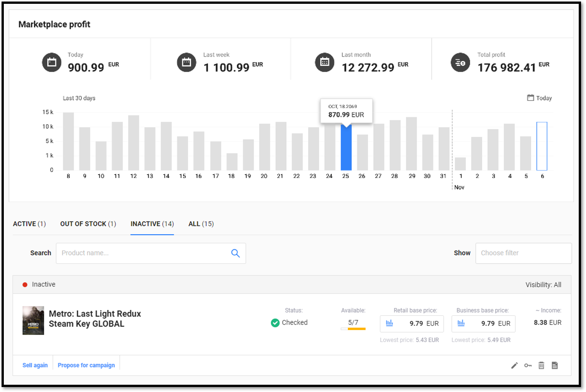Click the Sell again link
The image size is (586, 392).
coord(35,365)
